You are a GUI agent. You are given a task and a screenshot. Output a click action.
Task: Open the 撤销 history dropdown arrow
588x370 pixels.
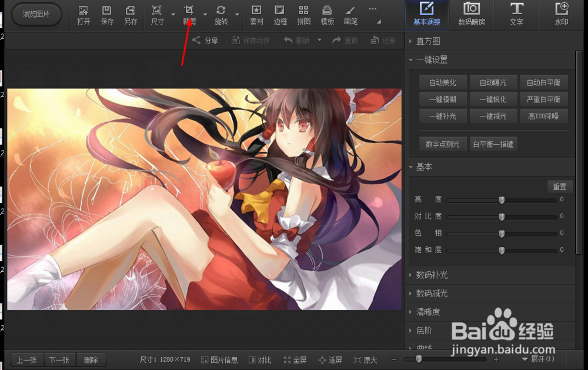(x=319, y=40)
